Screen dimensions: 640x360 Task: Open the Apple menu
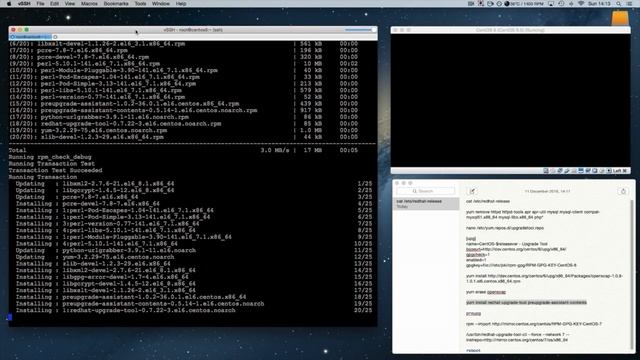click(x=9, y=4)
